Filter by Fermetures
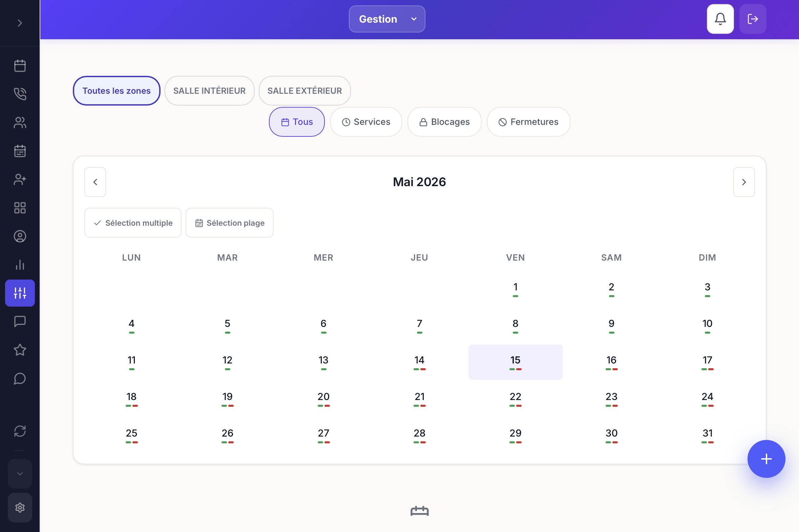Viewport: 799px width, 532px height. pyautogui.click(x=528, y=122)
